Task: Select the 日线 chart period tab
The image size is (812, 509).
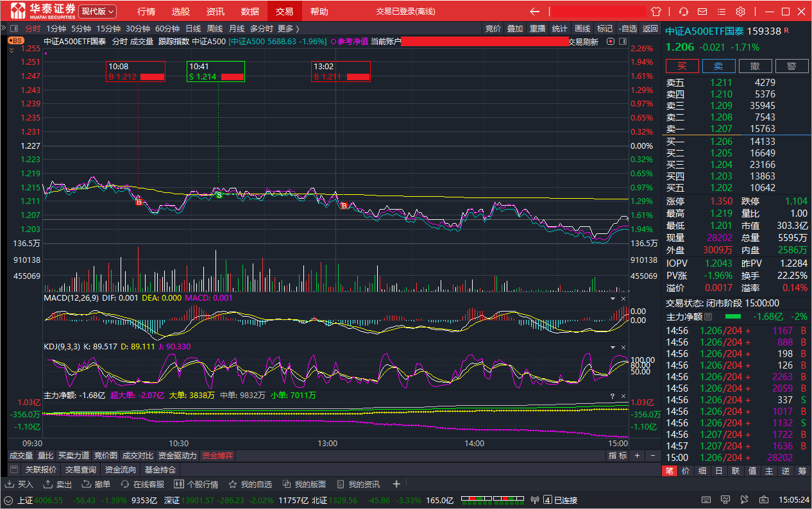Action: pos(193,28)
